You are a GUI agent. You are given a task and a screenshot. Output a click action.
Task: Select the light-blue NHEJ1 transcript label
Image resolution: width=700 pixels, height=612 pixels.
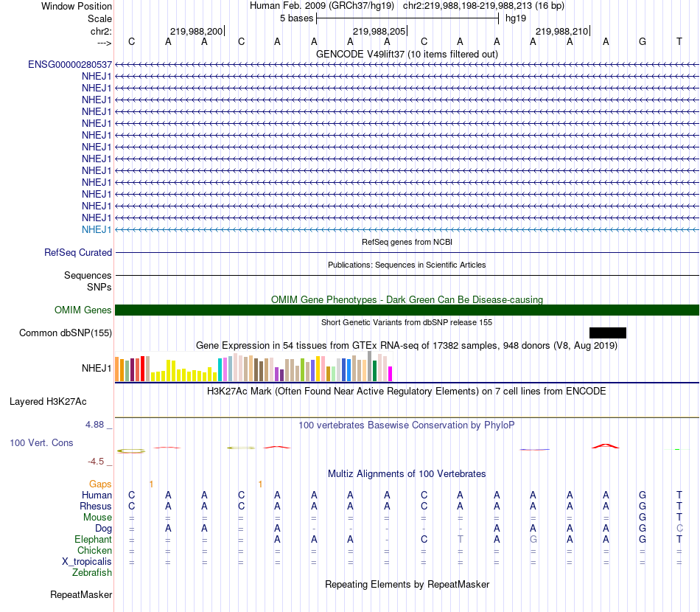point(97,229)
